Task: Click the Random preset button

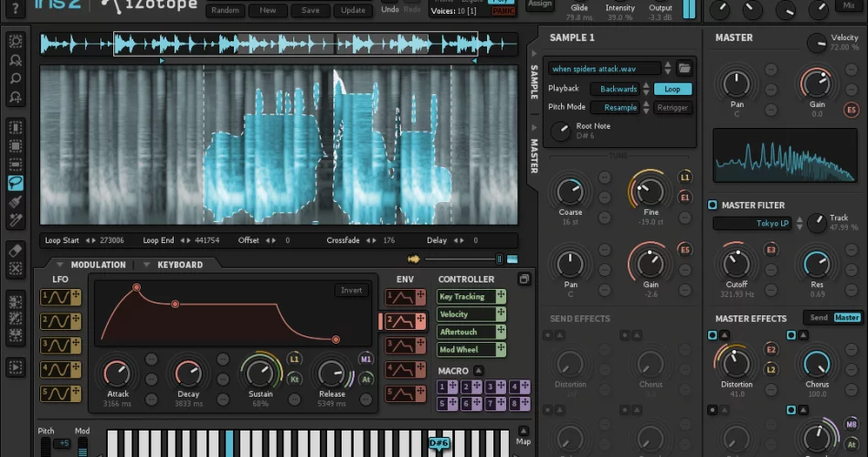Action: coord(226,10)
